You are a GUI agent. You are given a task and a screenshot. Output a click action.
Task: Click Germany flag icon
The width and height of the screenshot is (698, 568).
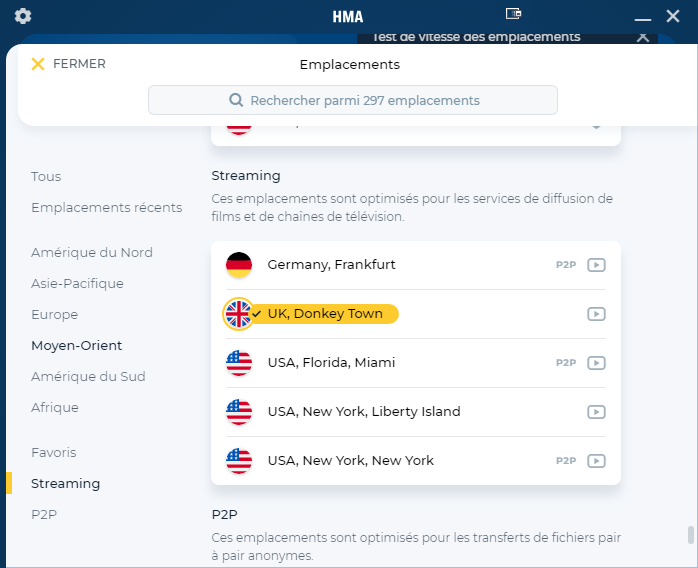tap(239, 265)
